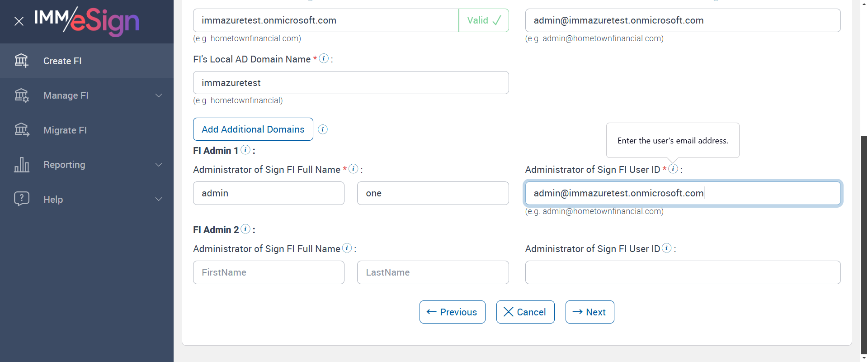Select the Migrate FI menu item

click(65, 130)
